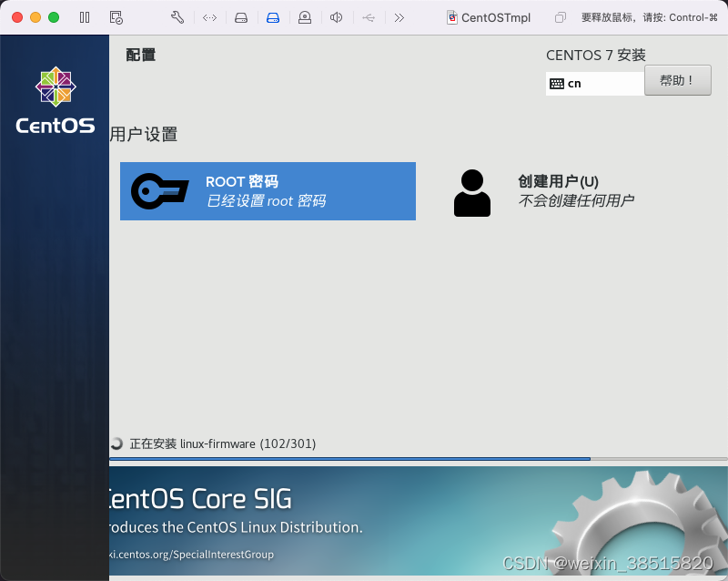The width and height of the screenshot is (728, 581).
Task: Maximize window with green button
Action: pos(54,17)
